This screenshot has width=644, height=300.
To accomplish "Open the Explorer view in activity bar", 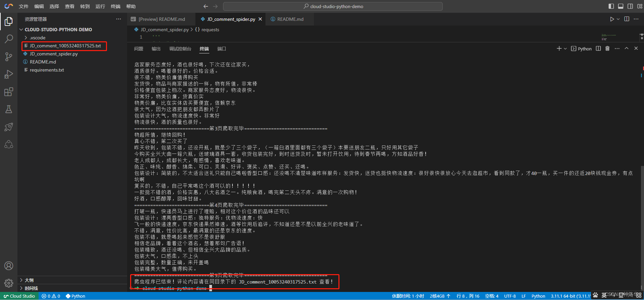I will tap(9, 22).
